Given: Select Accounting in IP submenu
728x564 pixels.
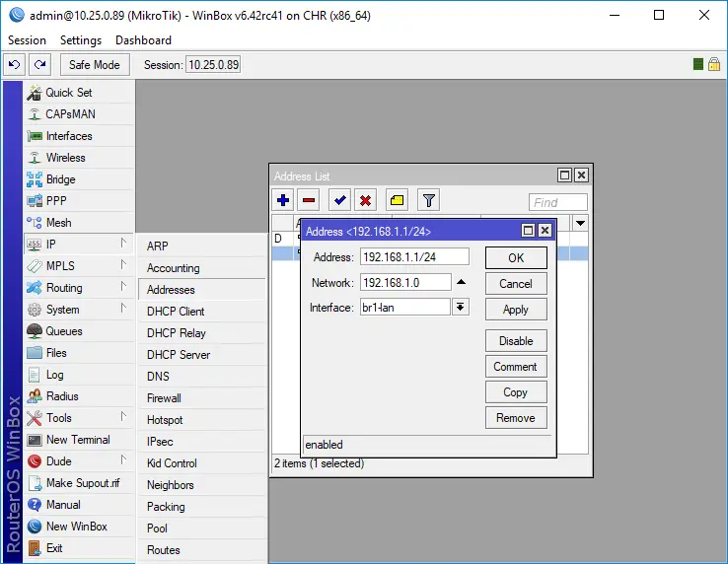Looking at the screenshot, I should point(202,268).
